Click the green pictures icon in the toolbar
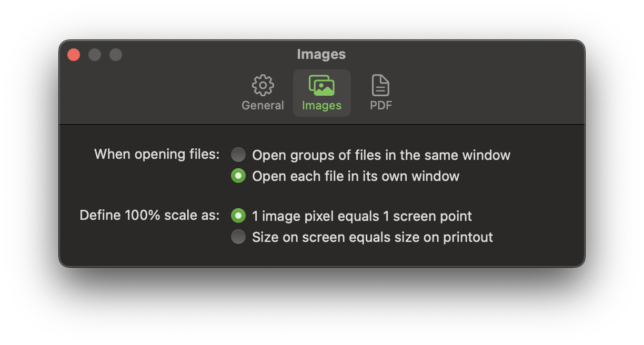Screen dimensions: 644x345 click(x=321, y=85)
